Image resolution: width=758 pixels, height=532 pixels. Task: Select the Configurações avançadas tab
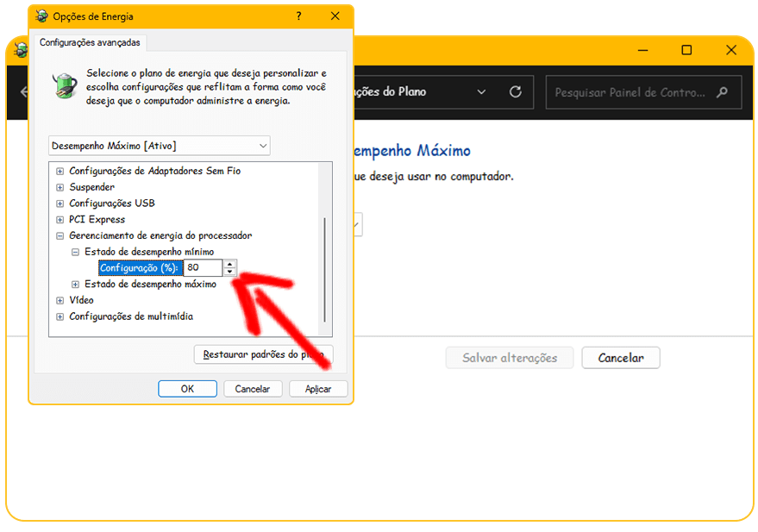(90, 42)
